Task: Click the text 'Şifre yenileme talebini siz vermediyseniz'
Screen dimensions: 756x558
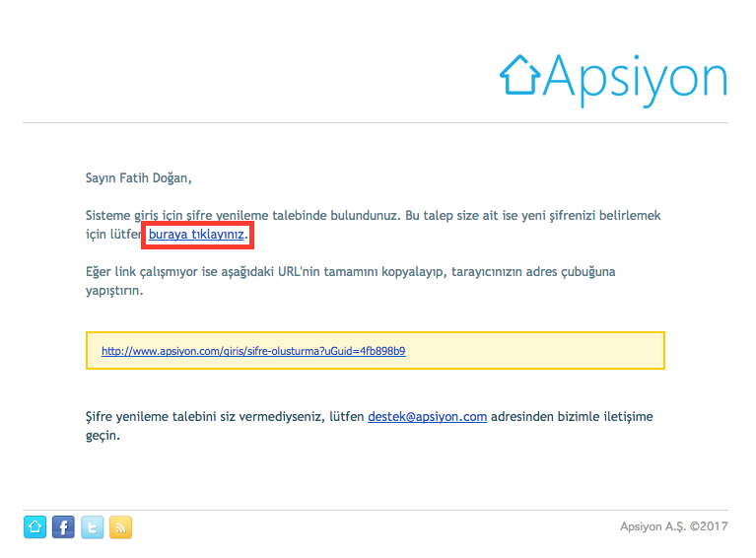Action: (x=205, y=417)
